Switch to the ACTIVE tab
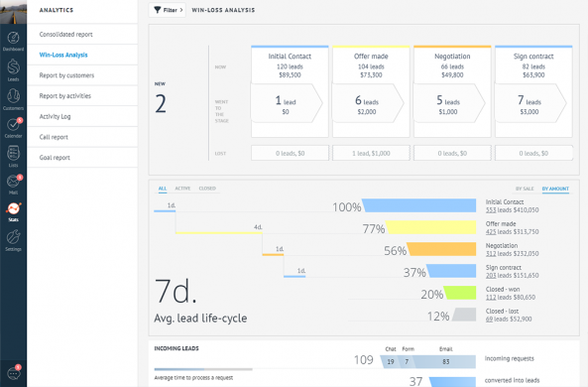 tap(182, 189)
